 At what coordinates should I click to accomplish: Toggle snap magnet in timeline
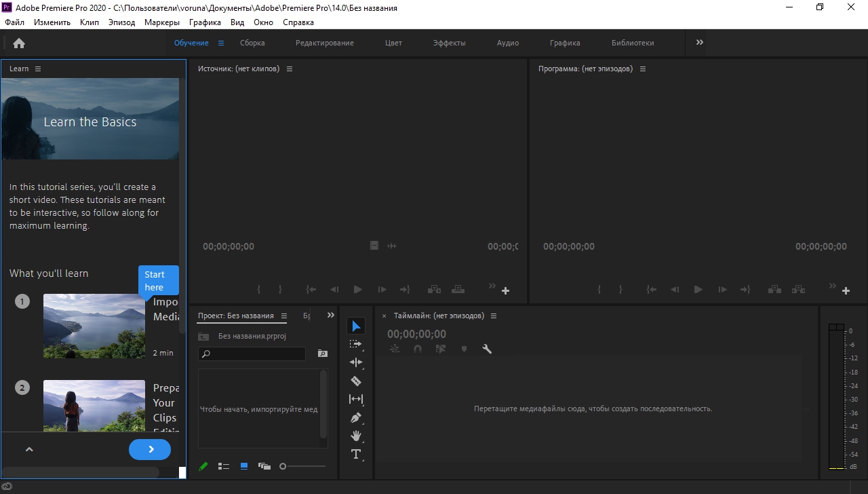(418, 349)
